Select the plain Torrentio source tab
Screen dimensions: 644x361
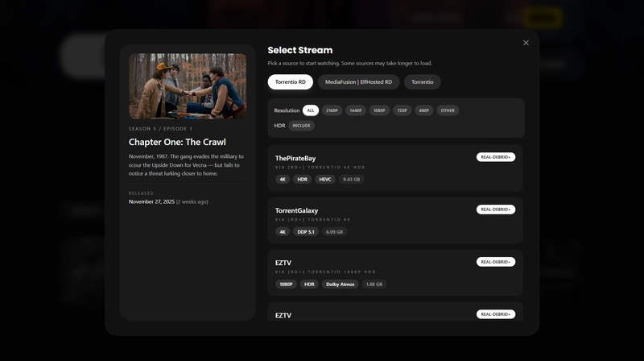(423, 81)
